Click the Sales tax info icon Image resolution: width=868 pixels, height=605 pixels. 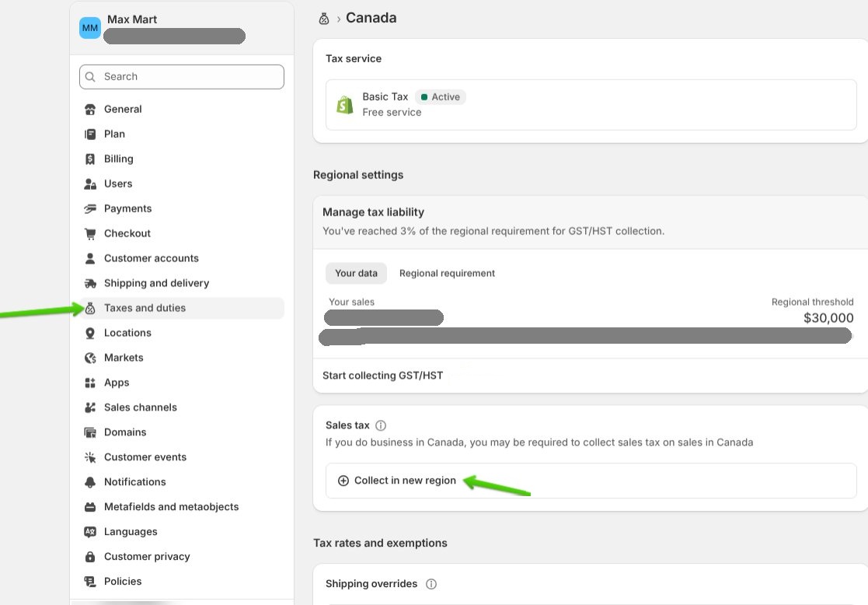tap(381, 426)
